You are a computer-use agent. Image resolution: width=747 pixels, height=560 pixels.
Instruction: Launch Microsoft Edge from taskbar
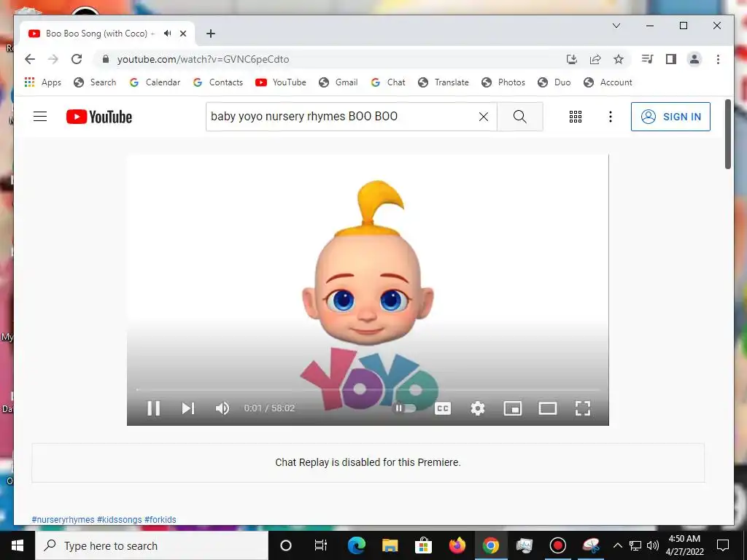point(356,545)
